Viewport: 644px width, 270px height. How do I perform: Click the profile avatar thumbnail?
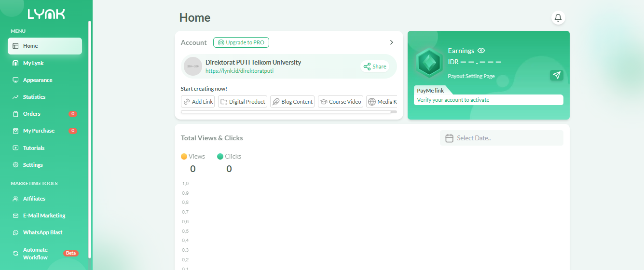(193, 66)
